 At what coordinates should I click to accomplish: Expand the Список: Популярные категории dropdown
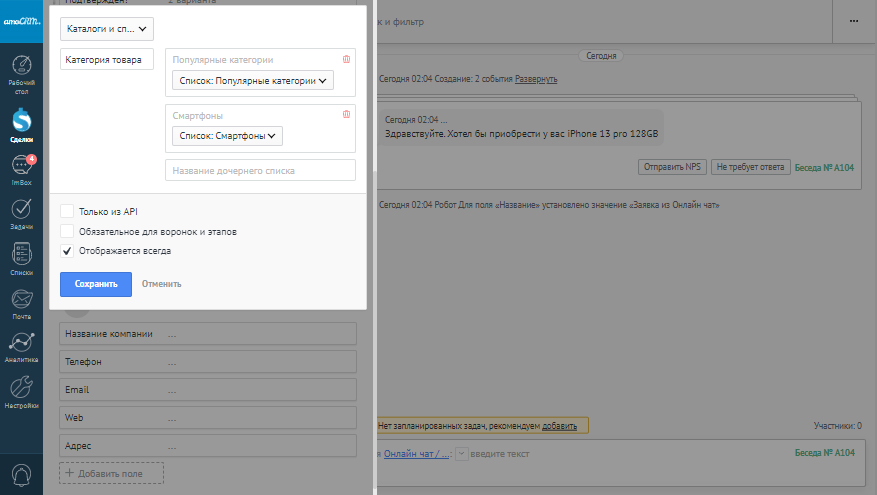pos(251,81)
